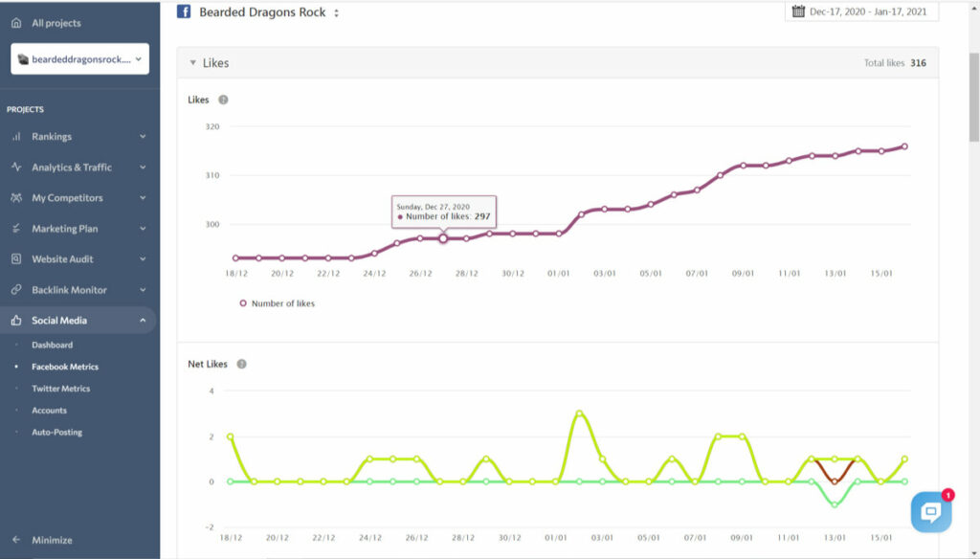980x559 pixels.
Task: Click the Rankings menu label
Action: pos(52,136)
